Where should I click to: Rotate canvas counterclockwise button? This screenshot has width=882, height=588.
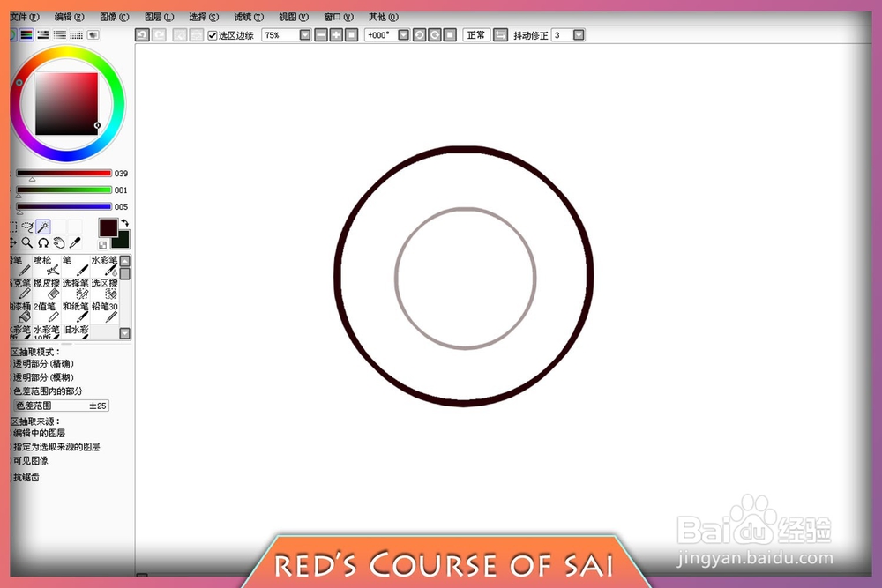pos(419,35)
